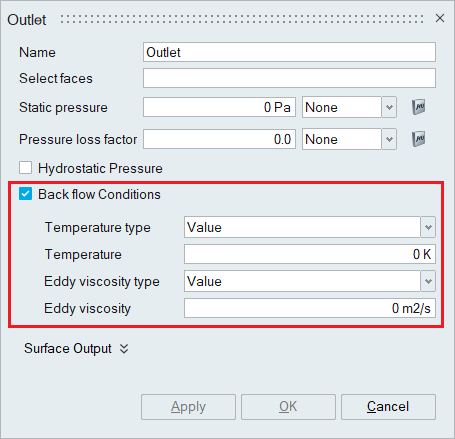Set the back flow Temperature value field
The image size is (455, 439).
click(x=310, y=254)
